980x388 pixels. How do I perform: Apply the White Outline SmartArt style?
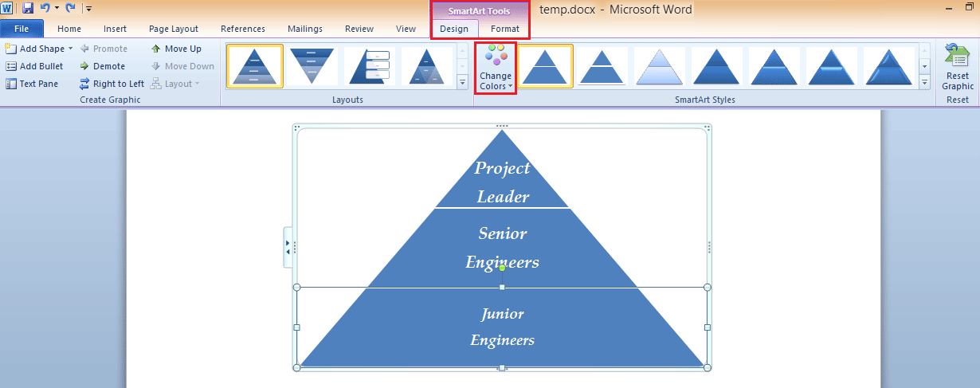(602, 65)
